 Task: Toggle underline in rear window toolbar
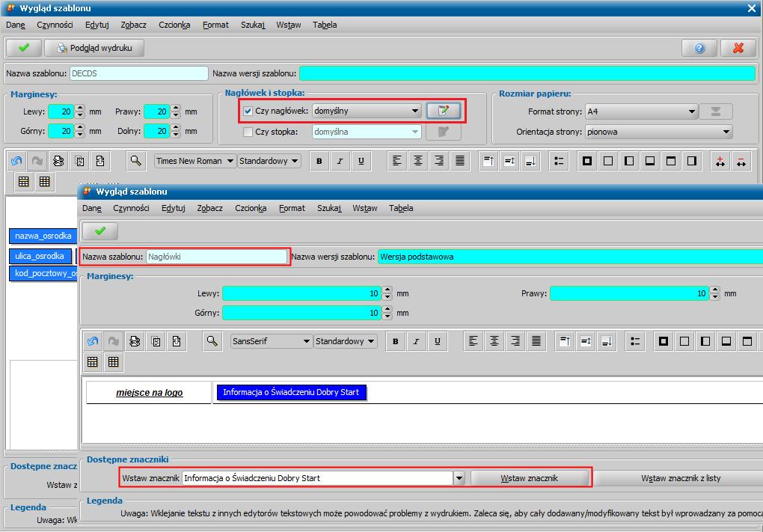(361, 161)
